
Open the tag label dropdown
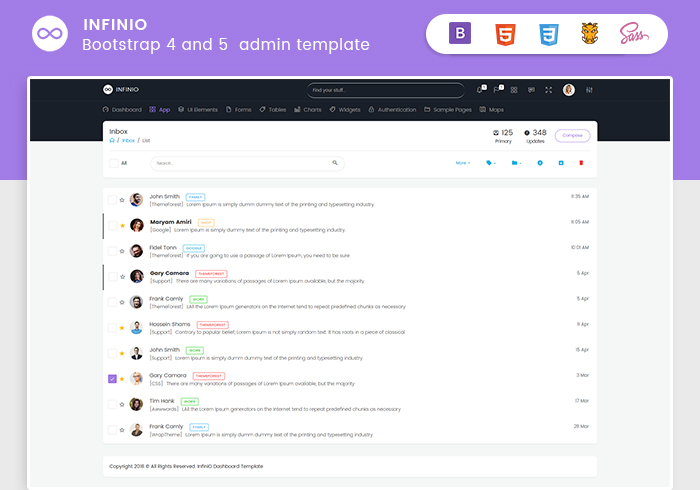pyautogui.click(x=490, y=162)
